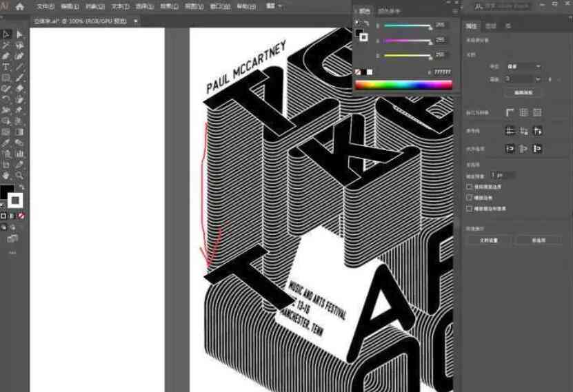The image size is (573, 392).
Task: Open the 视图 menu
Action: coord(194,7)
